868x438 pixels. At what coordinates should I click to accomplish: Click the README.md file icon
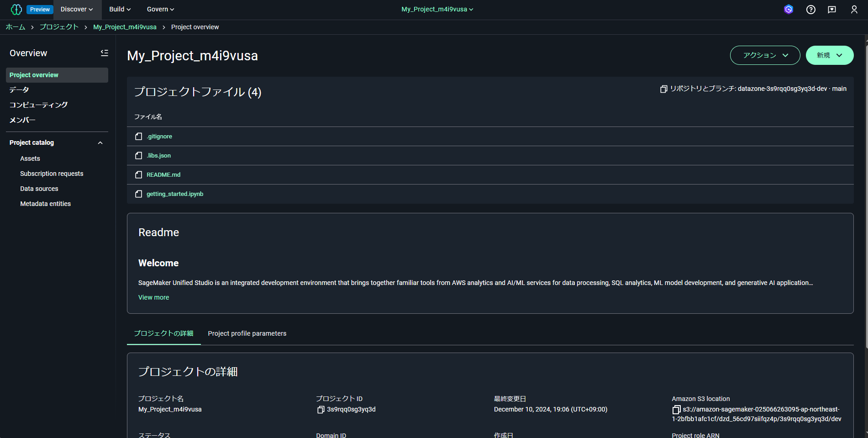pos(139,175)
